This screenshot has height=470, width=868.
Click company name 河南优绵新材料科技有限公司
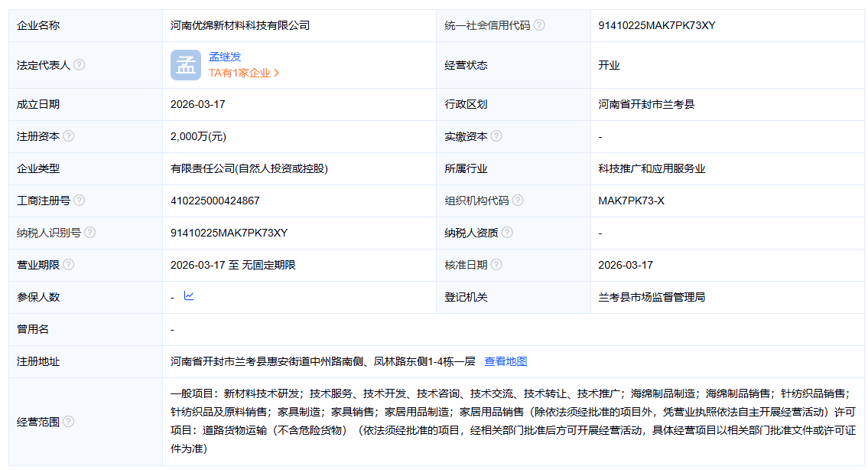(x=240, y=25)
